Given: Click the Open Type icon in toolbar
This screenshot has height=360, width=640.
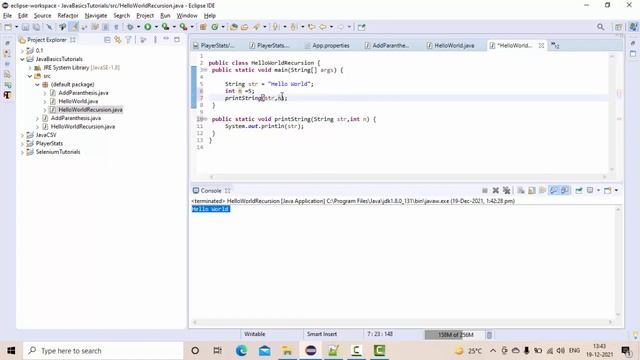Looking at the screenshot, I should coord(234,27).
